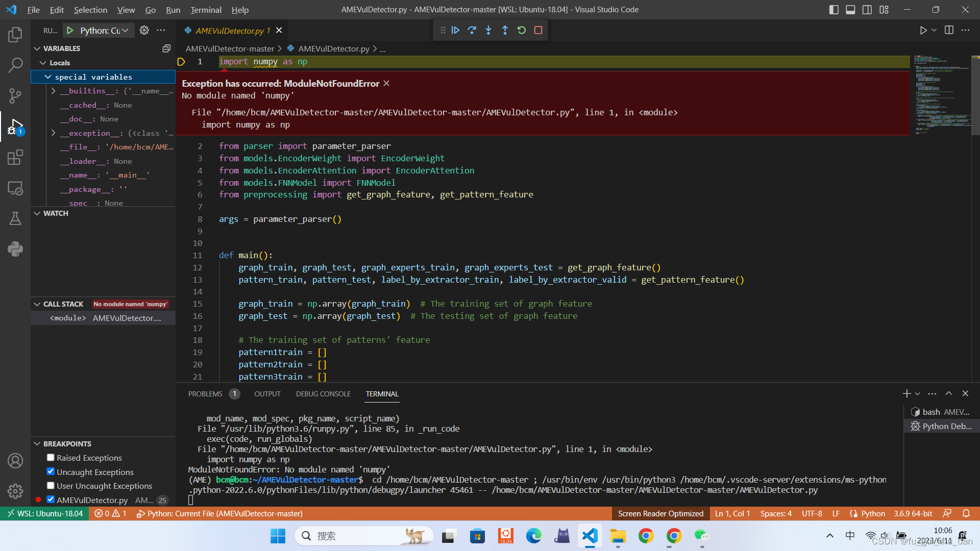Enable the User Uncaught Exceptions breakpoint
Screen dimensions: 980x551
[51, 486]
